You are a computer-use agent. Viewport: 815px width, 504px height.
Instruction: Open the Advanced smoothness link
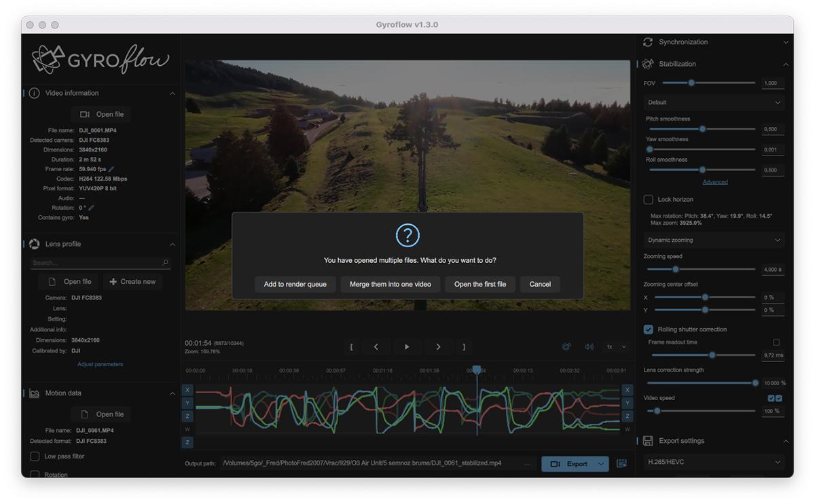[x=715, y=182]
